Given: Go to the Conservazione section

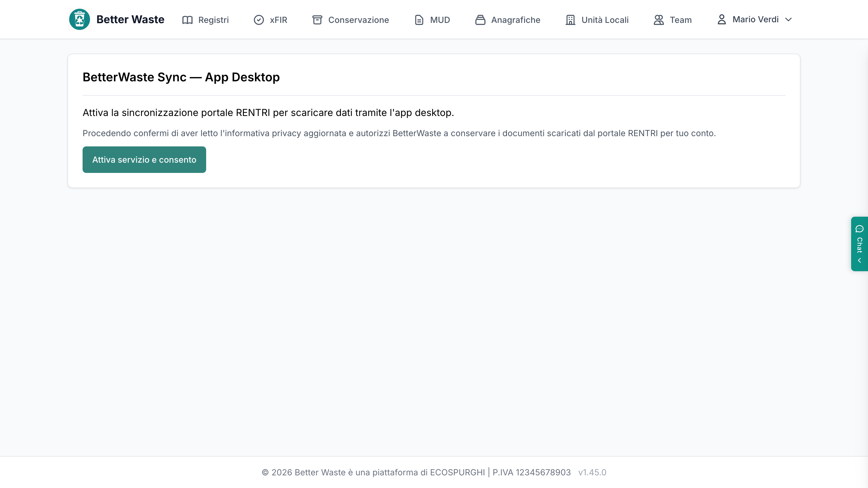Looking at the screenshot, I should (351, 20).
